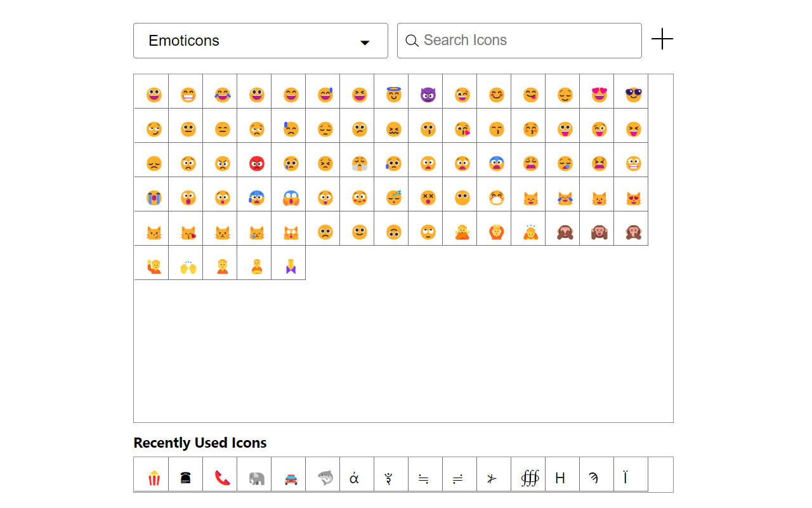812x508 pixels.
Task: Click the plus button to add an icon
Action: coord(662,39)
